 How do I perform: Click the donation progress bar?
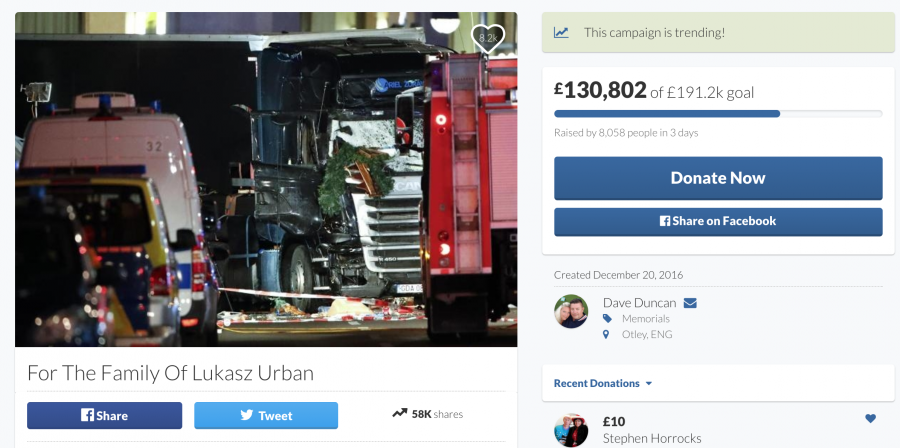pos(718,114)
